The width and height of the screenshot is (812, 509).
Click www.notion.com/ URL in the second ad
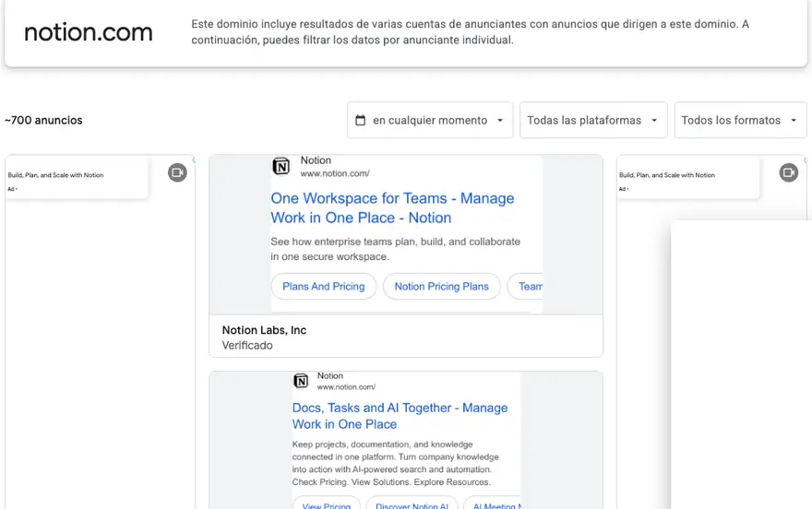point(346,387)
